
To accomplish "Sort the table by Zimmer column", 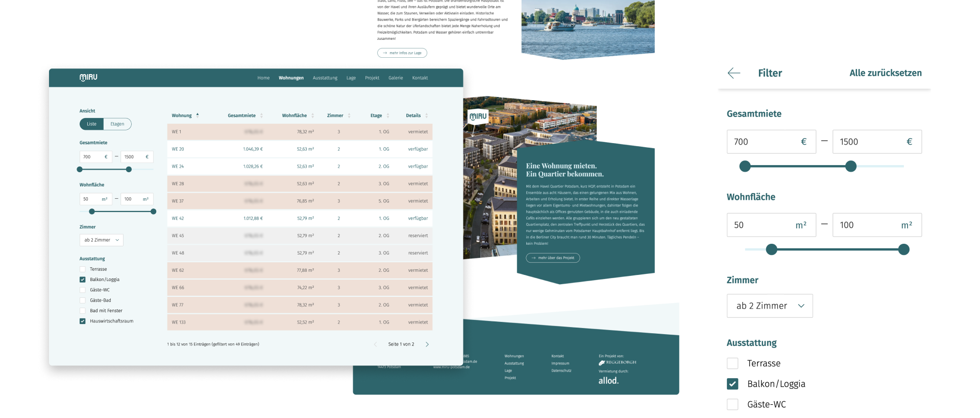I will pyautogui.click(x=339, y=115).
